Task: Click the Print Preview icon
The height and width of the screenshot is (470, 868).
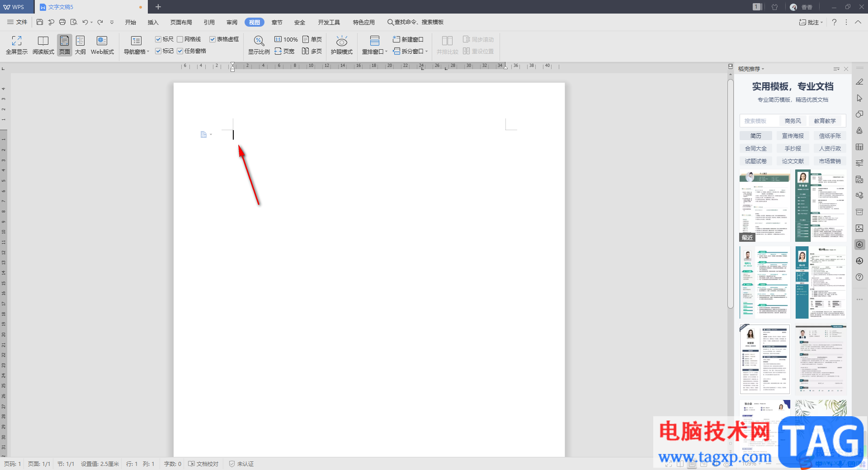Action: [x=74, y=22]
